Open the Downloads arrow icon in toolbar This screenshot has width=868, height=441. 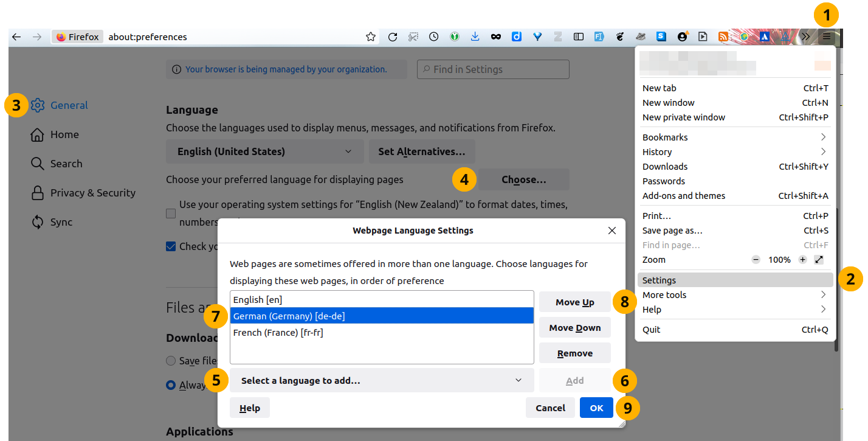coord(475,37)
